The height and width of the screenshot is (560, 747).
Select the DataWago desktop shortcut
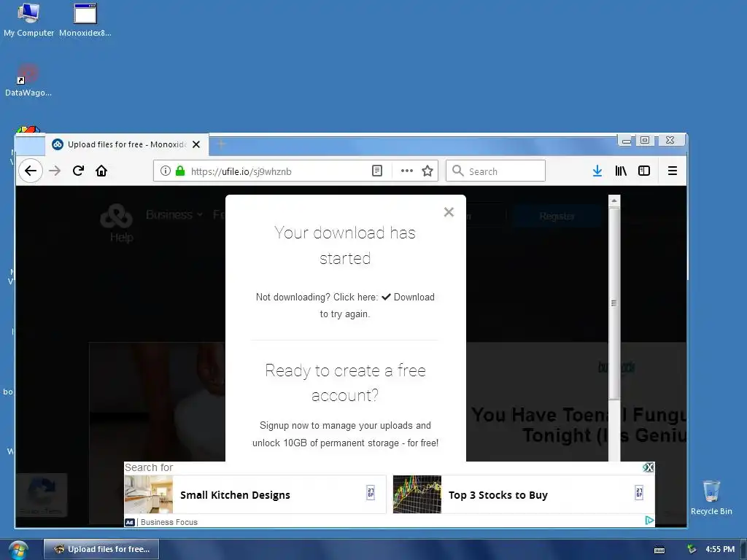coord(28,80)
